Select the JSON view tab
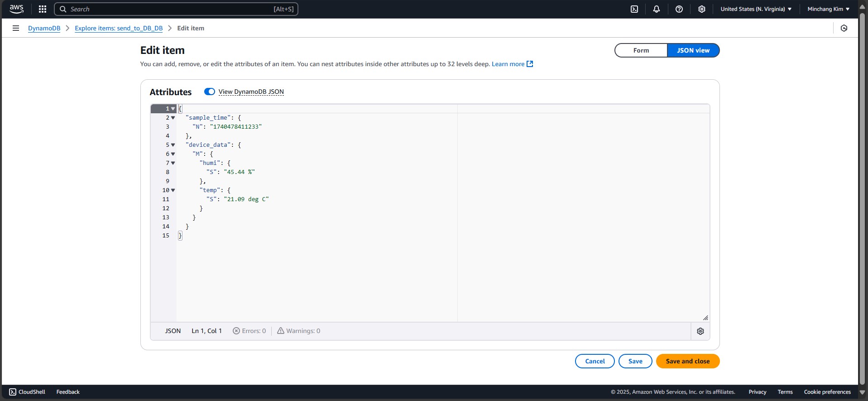 [693, 50]
